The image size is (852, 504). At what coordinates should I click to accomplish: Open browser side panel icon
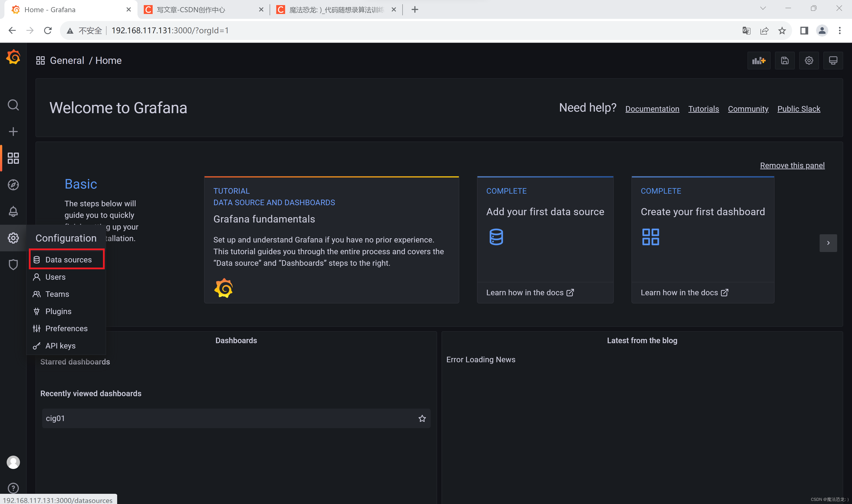click(804, 31)
